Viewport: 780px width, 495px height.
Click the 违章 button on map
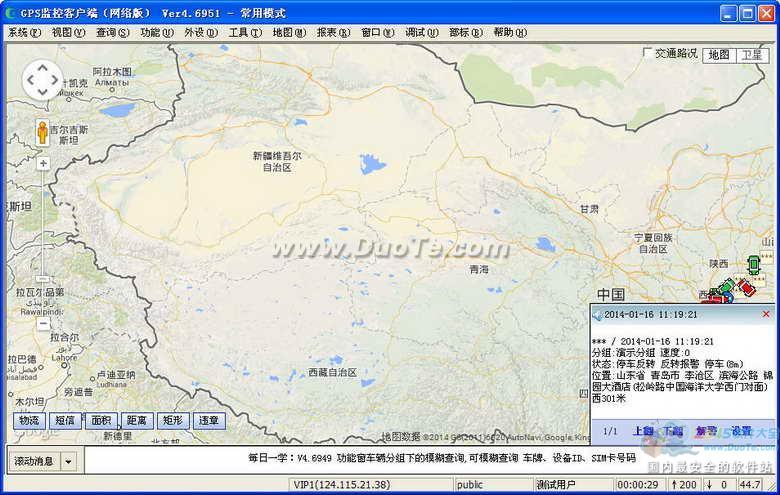pyautogui.click(x=208, y=421)
